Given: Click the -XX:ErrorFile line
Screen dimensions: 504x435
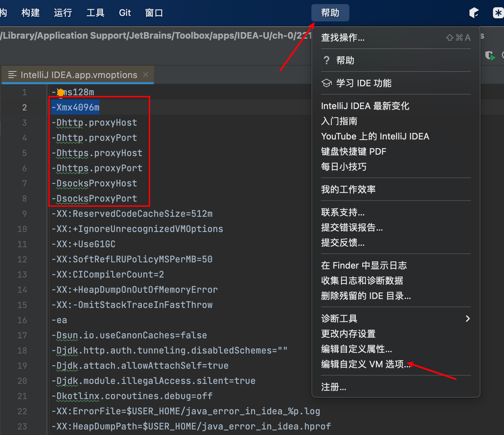Looking at the screenshot, I should pyautogui.click(x=186, y=411).
